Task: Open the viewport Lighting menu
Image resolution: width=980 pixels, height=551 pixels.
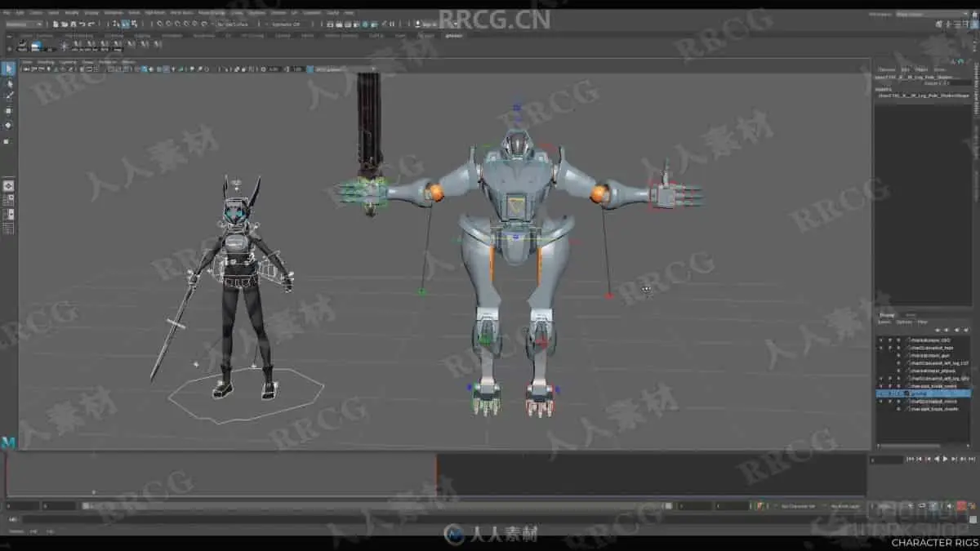Action: pyautogui.click(x=68, y=62)
